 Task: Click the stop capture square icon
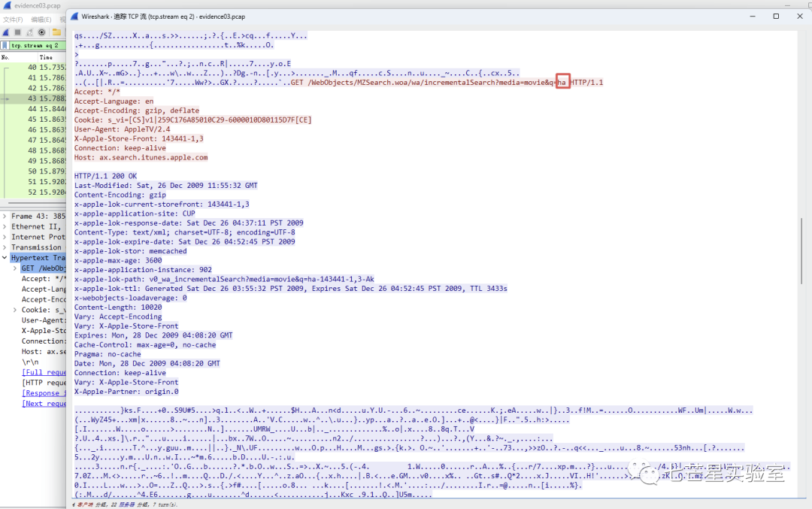tap(17, 32)
